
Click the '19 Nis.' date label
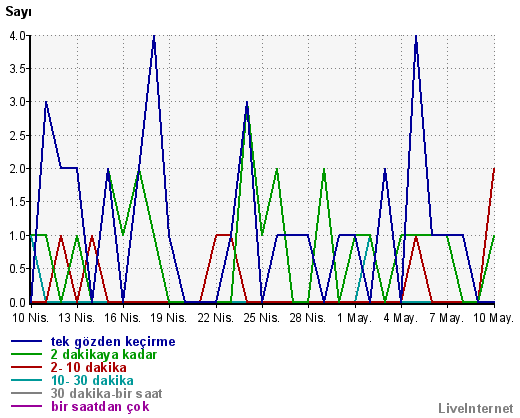(x=169, y=318)
